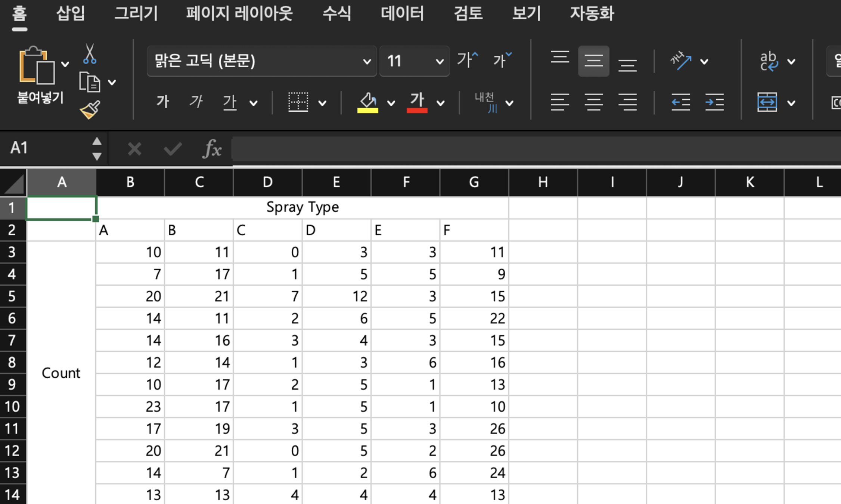The height and width of the screenshot is (504, 841).
Task: Open the font name dropdown
Action: click(x=367, y=62)
